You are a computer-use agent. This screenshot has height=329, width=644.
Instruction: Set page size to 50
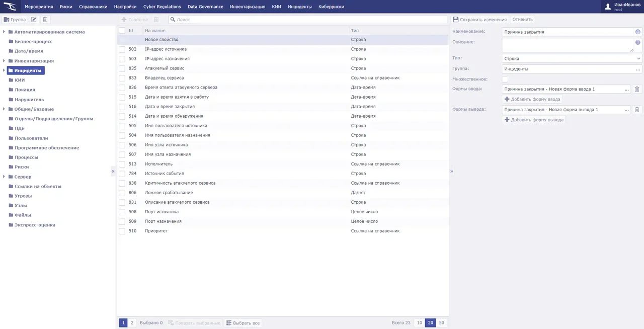(x=441, y=323)
